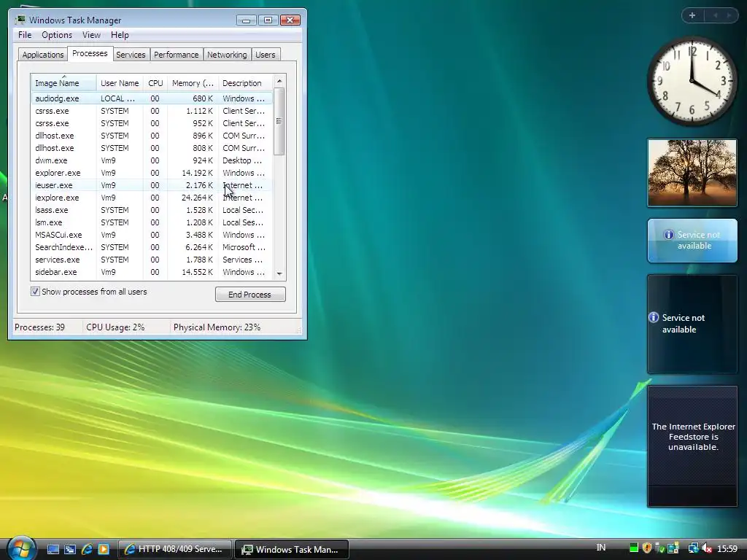Click the taskbar clock showing 15:59
This screenshot has height=560, width=747.
click(x=727, y=548)
